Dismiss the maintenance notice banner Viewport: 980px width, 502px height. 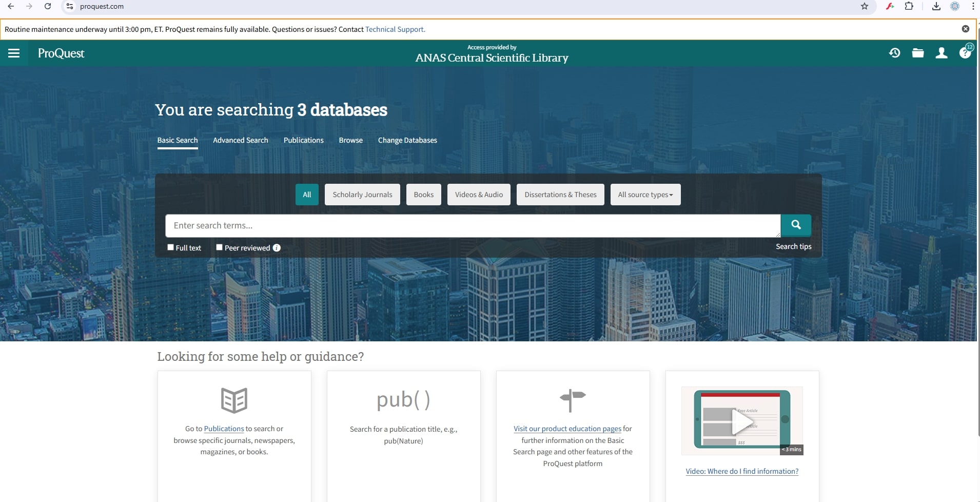point(965,29)
